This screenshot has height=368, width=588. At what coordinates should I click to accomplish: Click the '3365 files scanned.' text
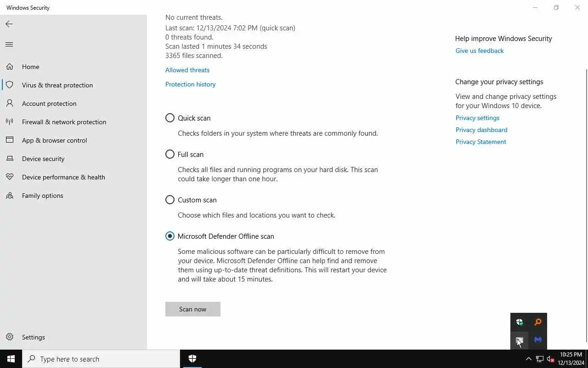194,56
